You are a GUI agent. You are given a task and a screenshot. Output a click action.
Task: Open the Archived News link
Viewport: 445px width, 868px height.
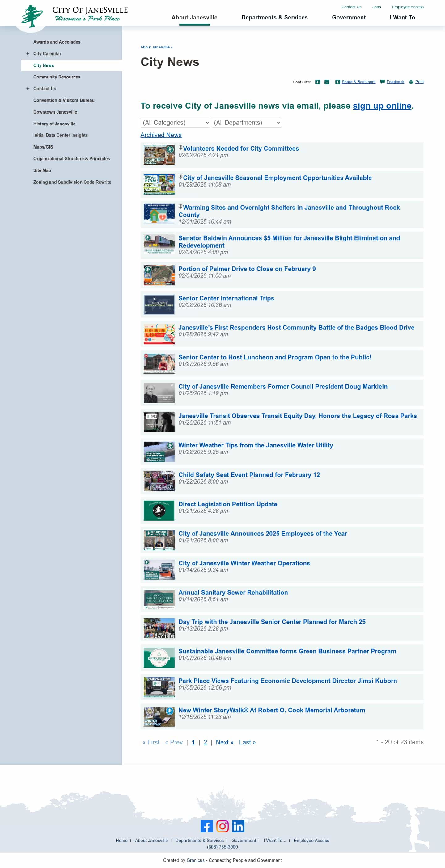pyautogui.click(x=161, y=135)
